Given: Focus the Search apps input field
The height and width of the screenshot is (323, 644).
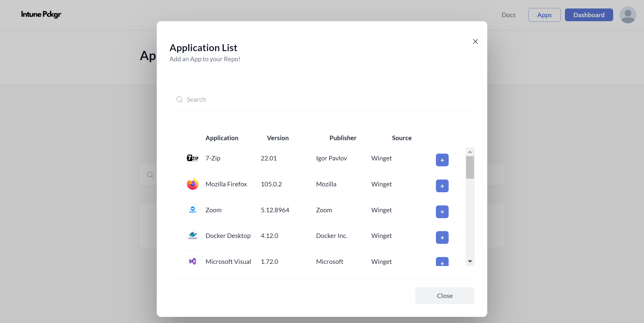Looking at the screenshot, I should coord(325,100).
